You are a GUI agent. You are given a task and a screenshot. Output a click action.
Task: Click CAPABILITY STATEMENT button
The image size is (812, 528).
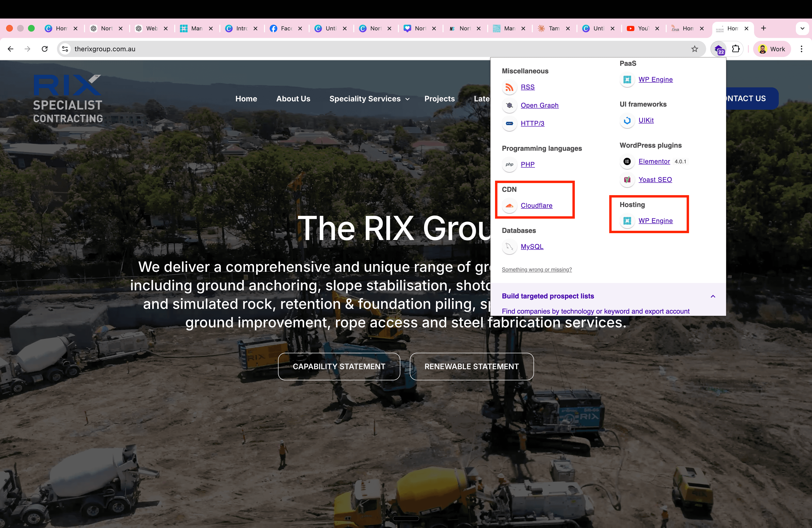(x=339, y=367)
